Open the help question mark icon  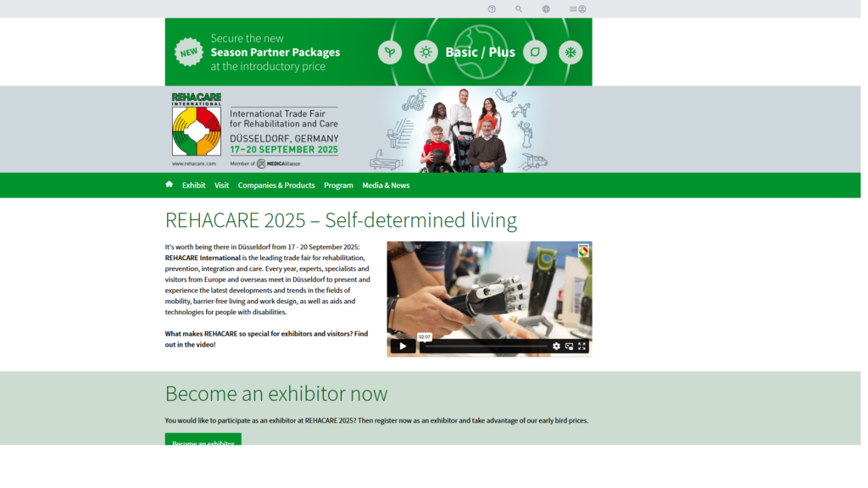(492, 8)
